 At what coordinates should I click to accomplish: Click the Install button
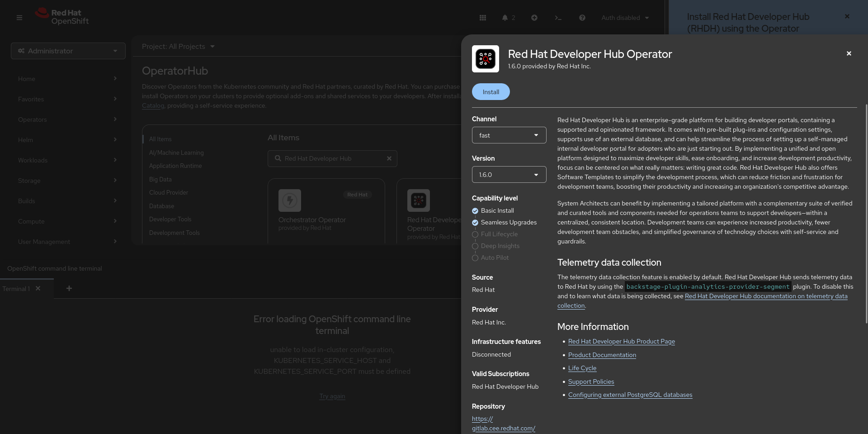tap(491, 92)
